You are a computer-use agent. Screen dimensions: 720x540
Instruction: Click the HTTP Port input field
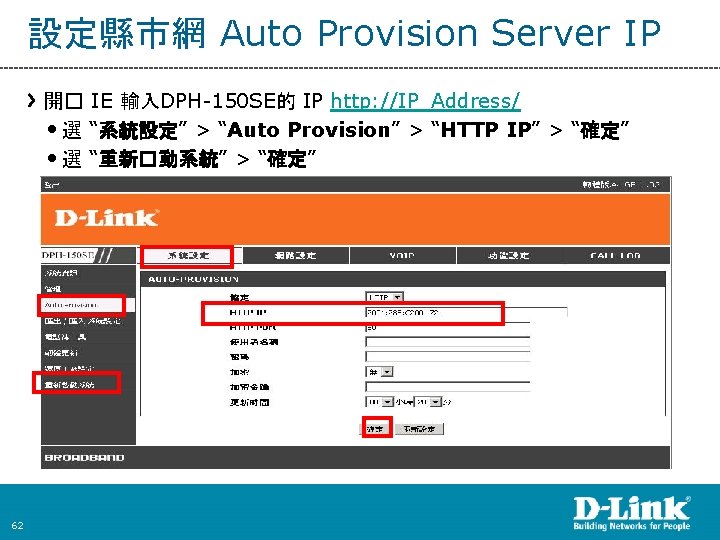click(x=448, y=327)
